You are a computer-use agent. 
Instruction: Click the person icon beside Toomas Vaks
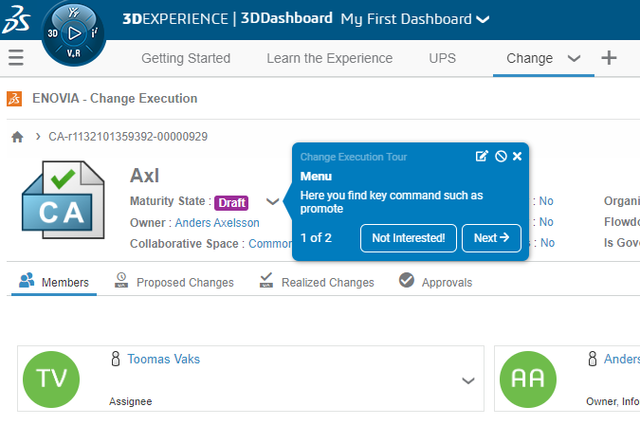pos(116,359)
